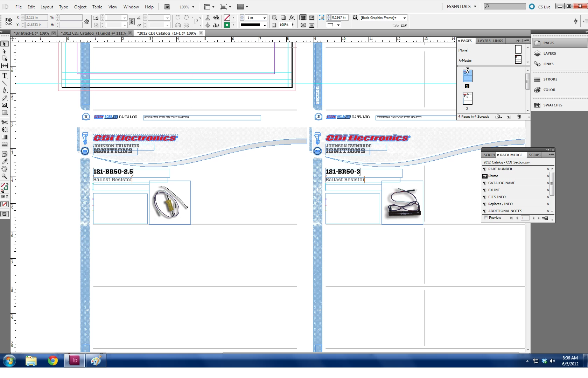The width and height of the screenshot is (588, 378).
Task: Open the Basic Graphics Frame object style dropdown
Action: [x=405, y=18]
